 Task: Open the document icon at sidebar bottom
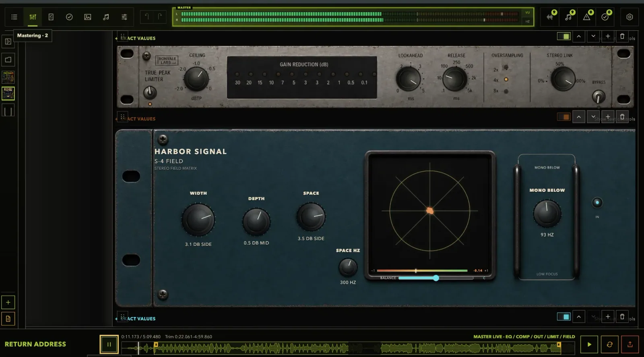pyautogui.click(x=8, y=319)
